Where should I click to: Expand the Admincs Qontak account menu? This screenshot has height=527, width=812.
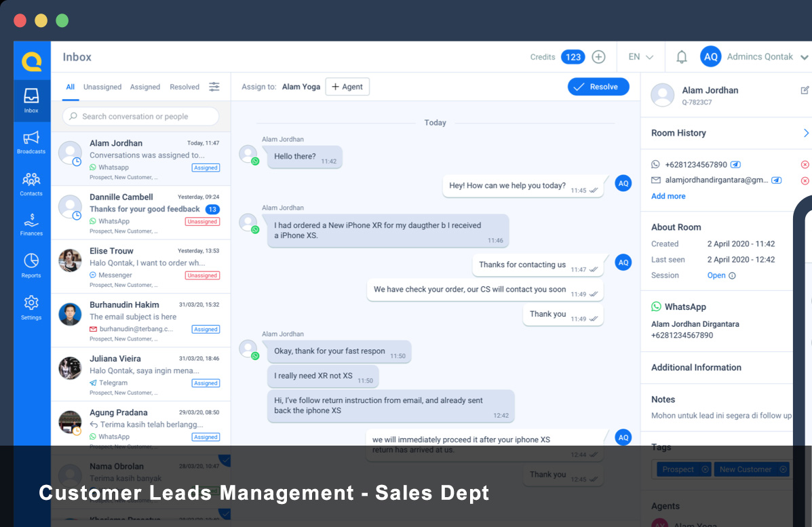[x=804, y=57]
